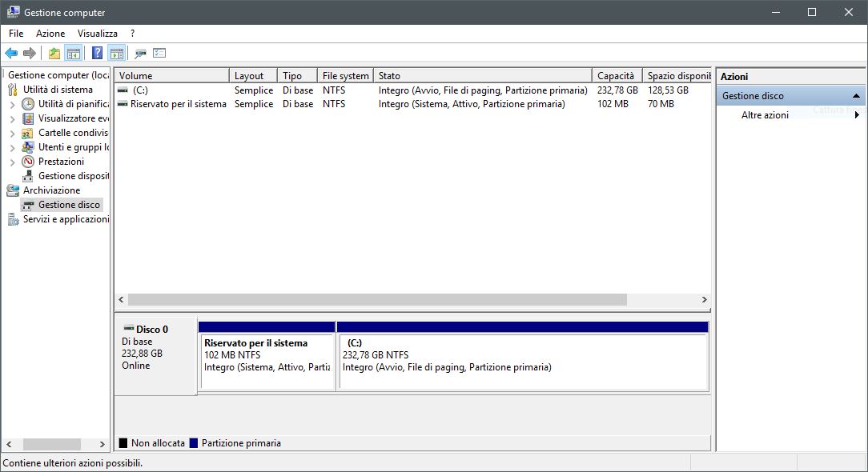The height and width of the screenshot is (472, 868).
Task: Sort by the Tipo column header
Action: click(x=297, y=75)
